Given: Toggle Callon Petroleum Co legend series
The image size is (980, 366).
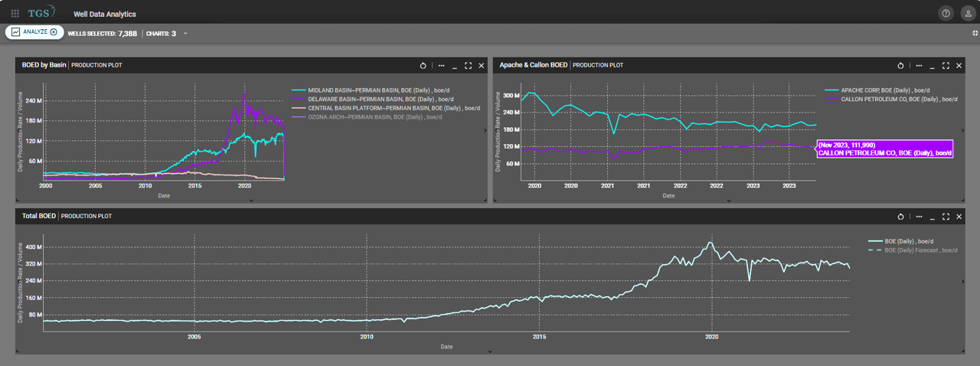Looking at the screenshot, I should point(888,99).
